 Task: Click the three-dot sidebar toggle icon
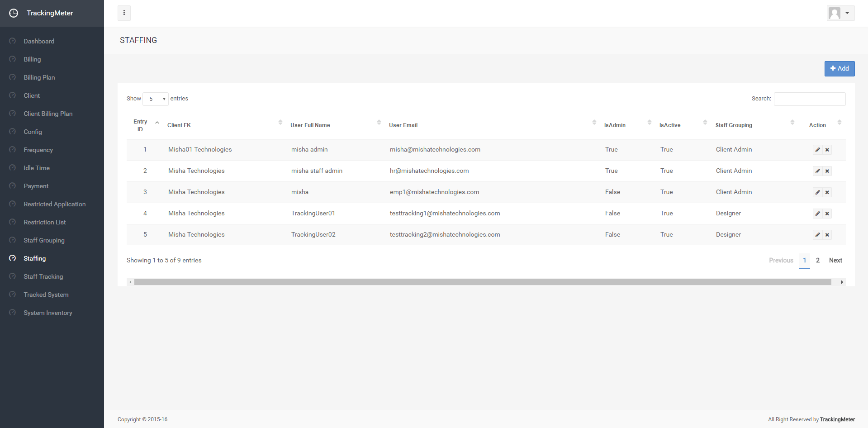124,13
